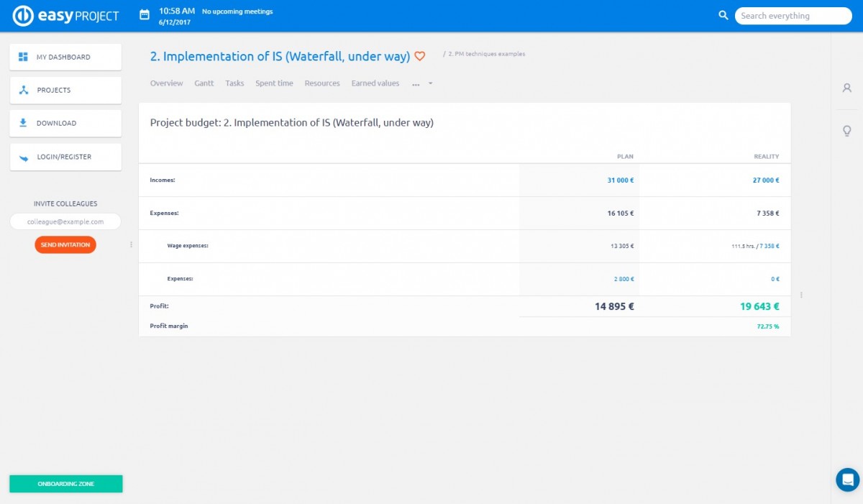This screenshot has width=863, height=504.
Task: Focus the colleague email input field
Action: 65,222
